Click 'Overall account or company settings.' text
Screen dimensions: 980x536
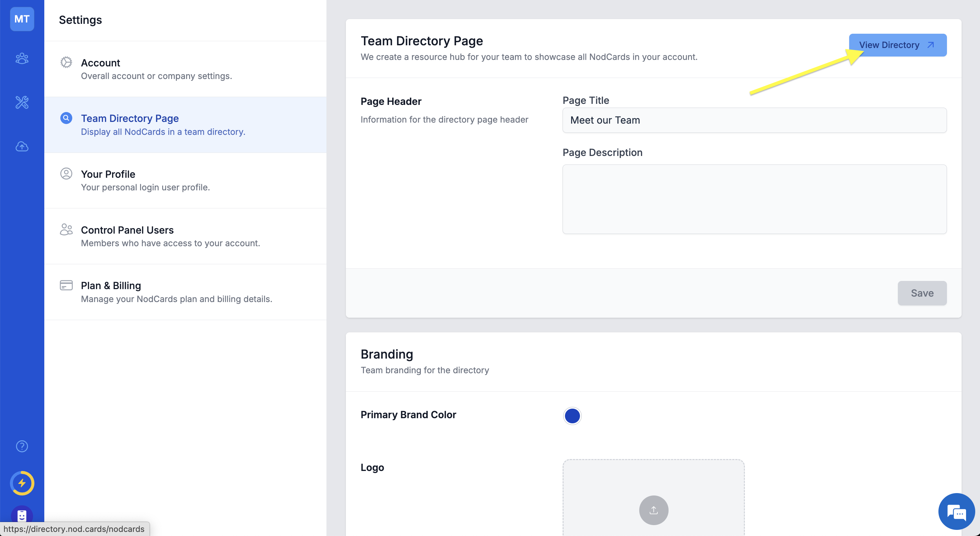point(156,76)
